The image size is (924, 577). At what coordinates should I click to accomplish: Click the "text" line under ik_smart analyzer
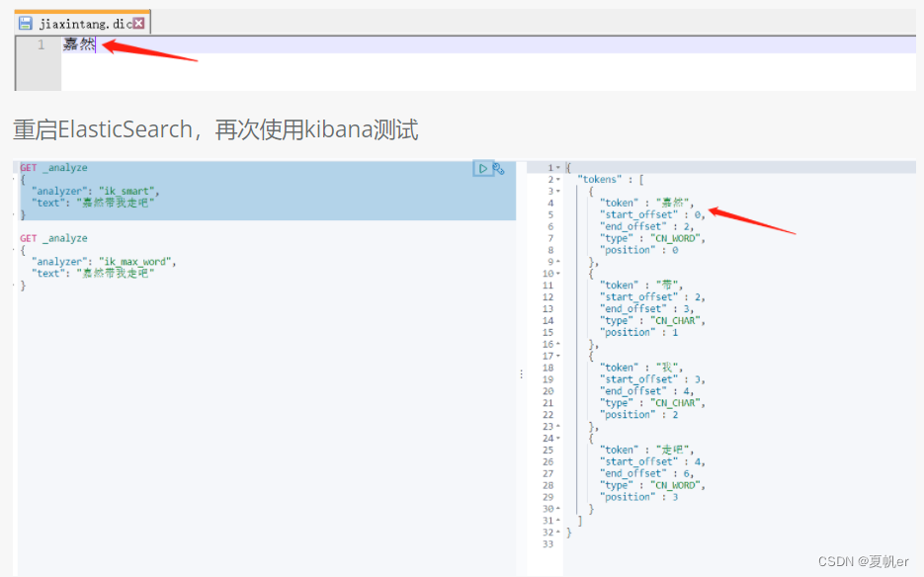[x=93, y=204]
